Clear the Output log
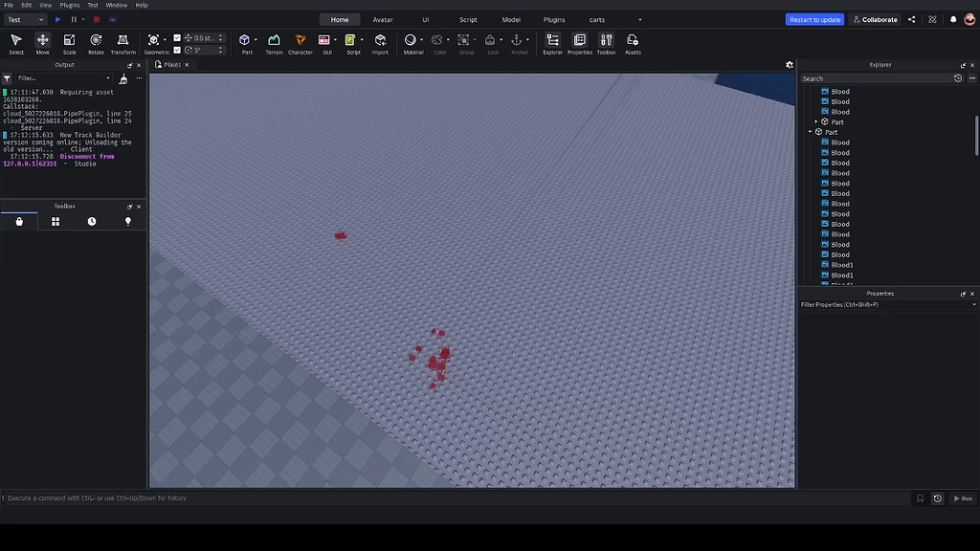 [123, 78]
